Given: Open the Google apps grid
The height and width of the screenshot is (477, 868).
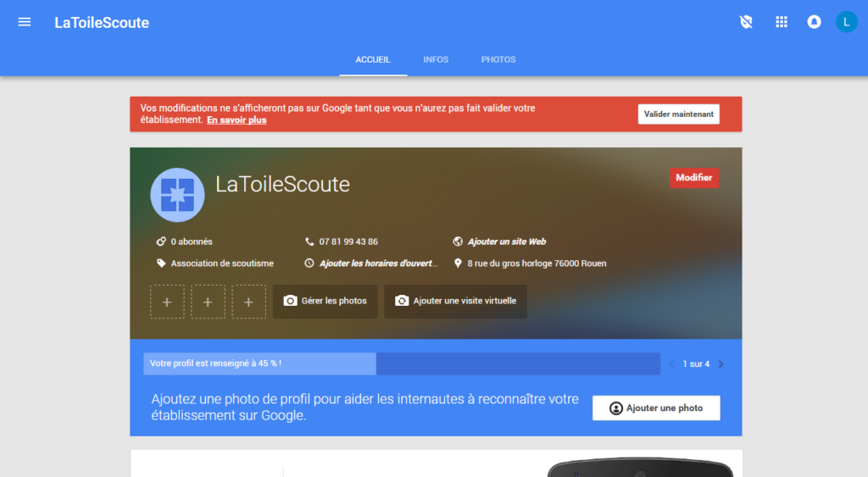Looking at the screenshot, I should point(781,22).
